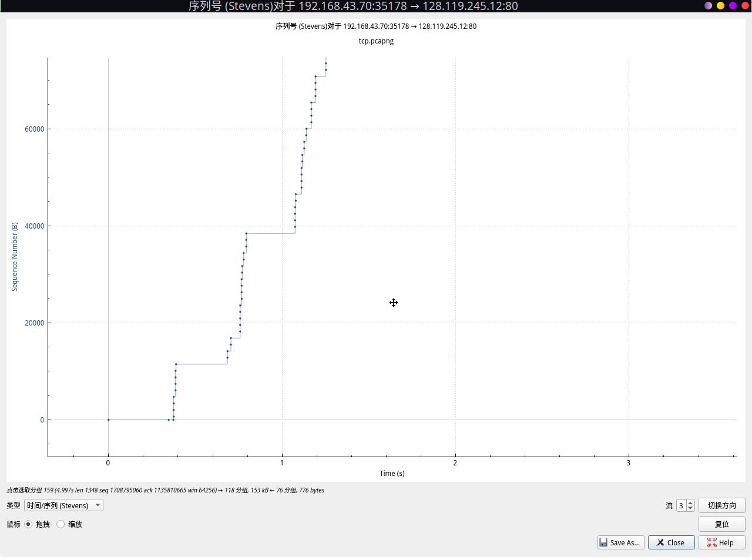Click the 复位 reset button
The height and width of the screenshot is (560, 752).
click(x=721, y=524)
